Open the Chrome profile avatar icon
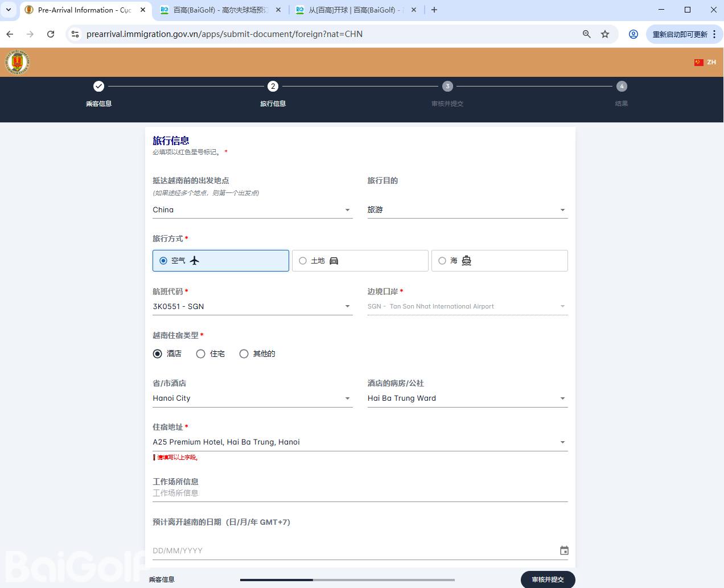Image resolution: width=724 pixels, height=588 pixels. point(633,34)
